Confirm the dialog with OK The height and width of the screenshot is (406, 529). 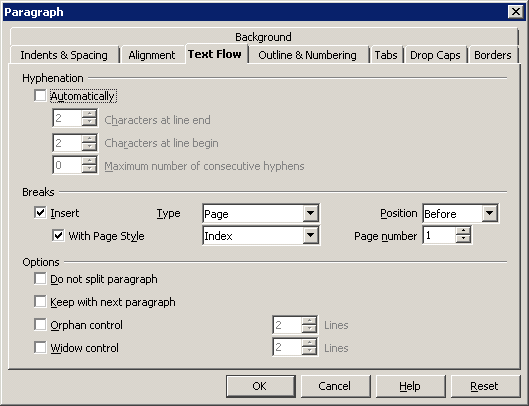[261, 386]
